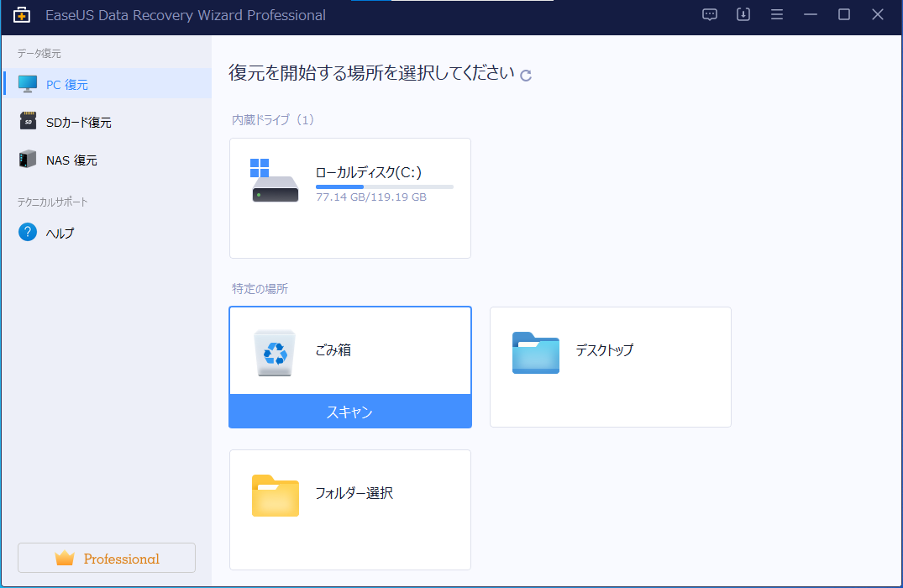Click the テクニカルサポート sidebar heading
Image resolution: width=903 pixels, height=588 pixels.
52,202
